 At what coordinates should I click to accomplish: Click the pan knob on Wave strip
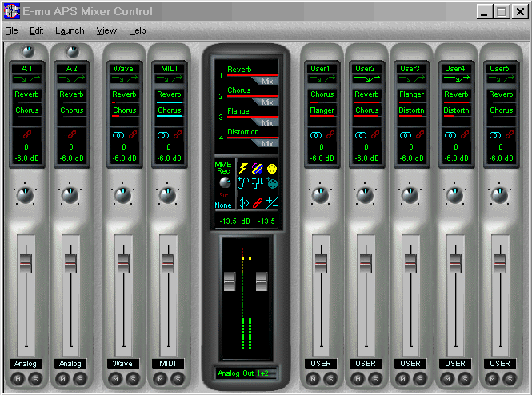[x=122, y=195]
